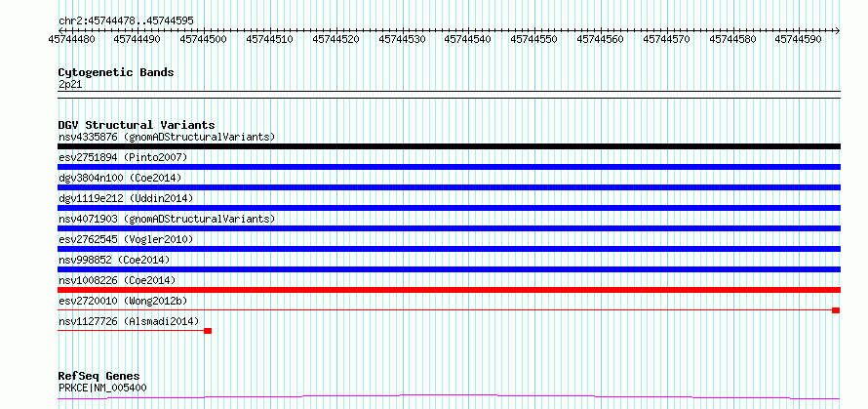Click ruler coordinate 45744480
The width and height of the screenshot is (868, 409).
click(x=71, y=39)
